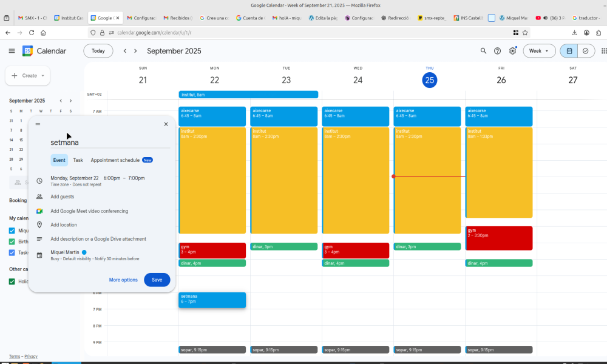
Task: Open the Support help icon
Action: pos(498,51)
